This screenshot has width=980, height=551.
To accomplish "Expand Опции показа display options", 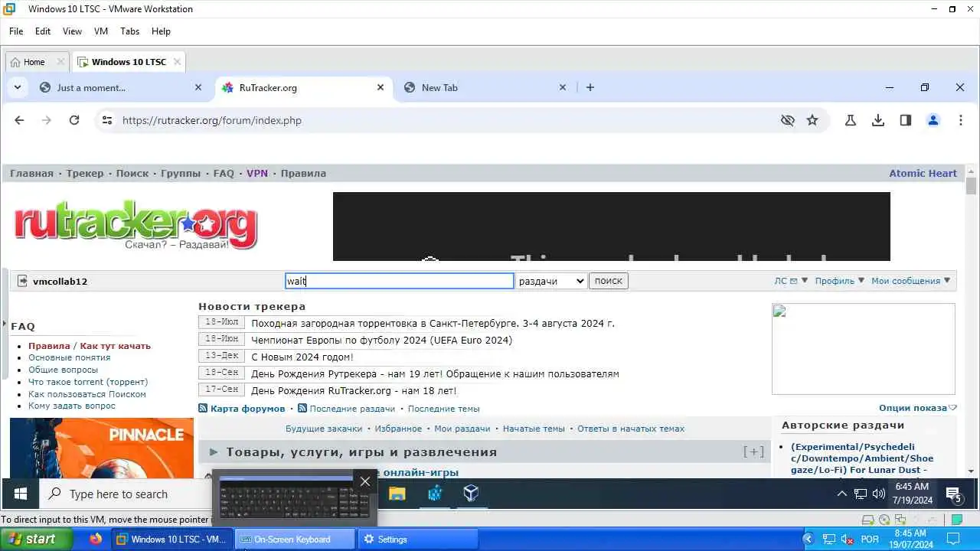I will coord(918,408).
